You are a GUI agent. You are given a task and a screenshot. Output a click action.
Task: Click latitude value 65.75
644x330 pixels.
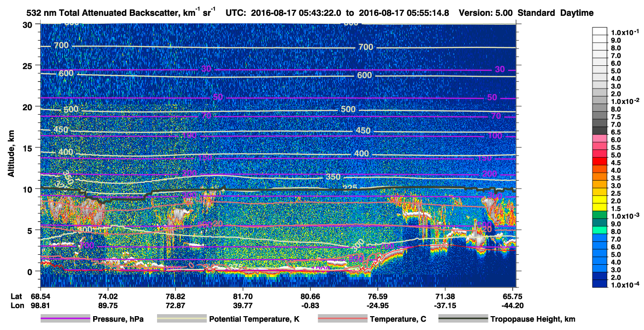tap(513, 297)
